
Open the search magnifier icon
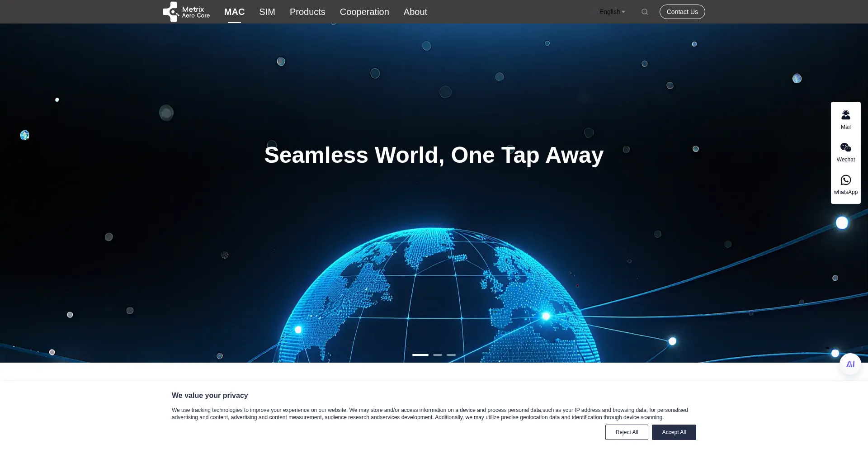pyautogui.click(x=645, y=12)
